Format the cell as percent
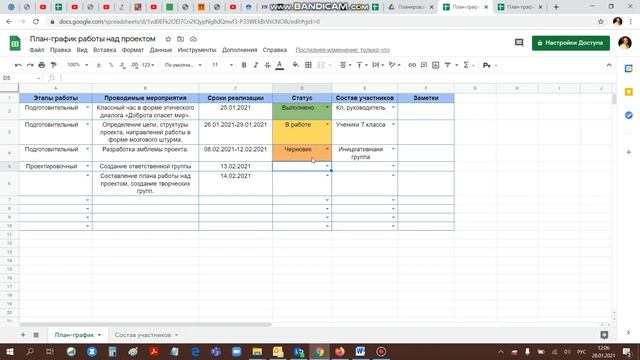This screenshot has height=360, width=640. pyautogui.click(x=111, y=65)
